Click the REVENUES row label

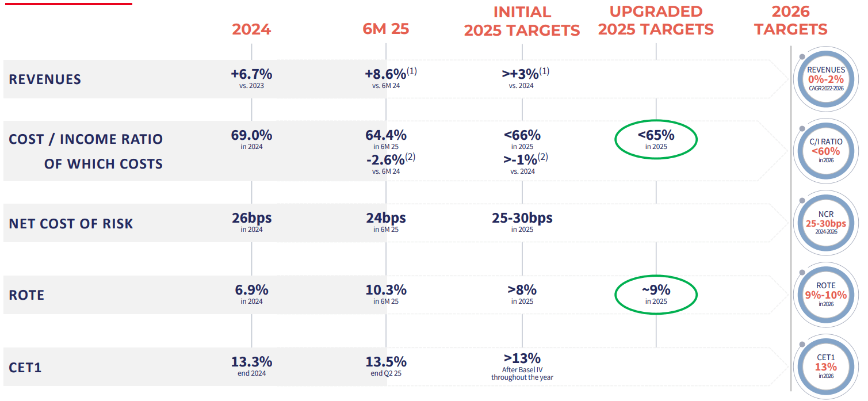click(45, 79)
